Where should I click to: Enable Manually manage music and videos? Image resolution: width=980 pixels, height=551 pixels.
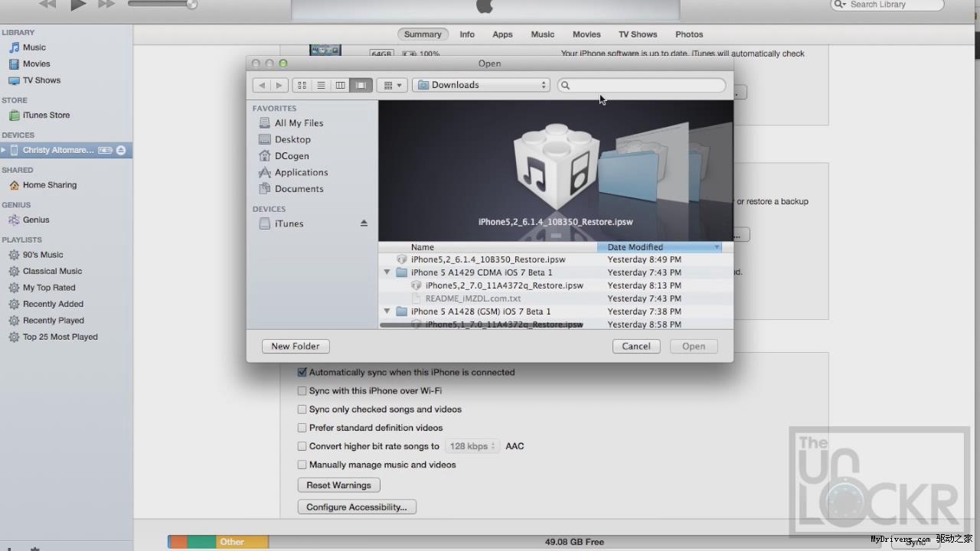[x=302, y=465]
